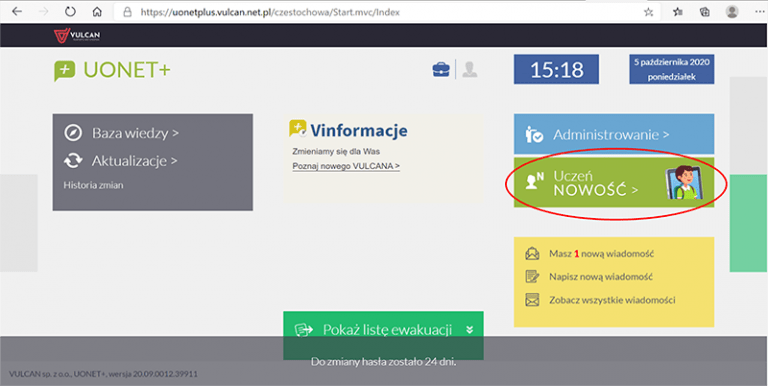Open the Administrowanie tile
Viewport: 768px width, 386px height.
(614, 134)
